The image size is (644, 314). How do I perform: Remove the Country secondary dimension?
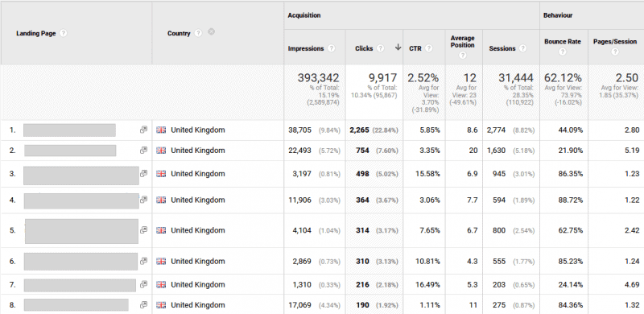pos(211,31)
